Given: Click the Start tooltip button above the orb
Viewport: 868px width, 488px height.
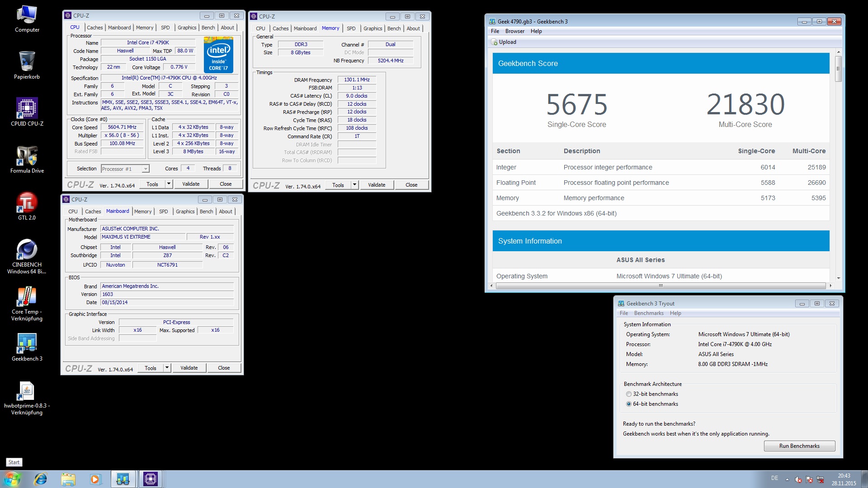Looking at the screenshot, I should click(14, 462).
